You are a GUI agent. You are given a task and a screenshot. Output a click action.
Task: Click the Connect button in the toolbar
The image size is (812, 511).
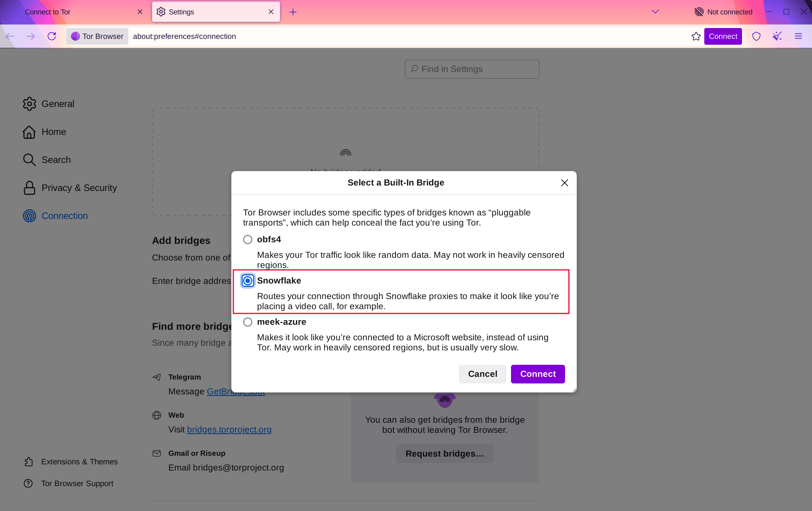723,36
